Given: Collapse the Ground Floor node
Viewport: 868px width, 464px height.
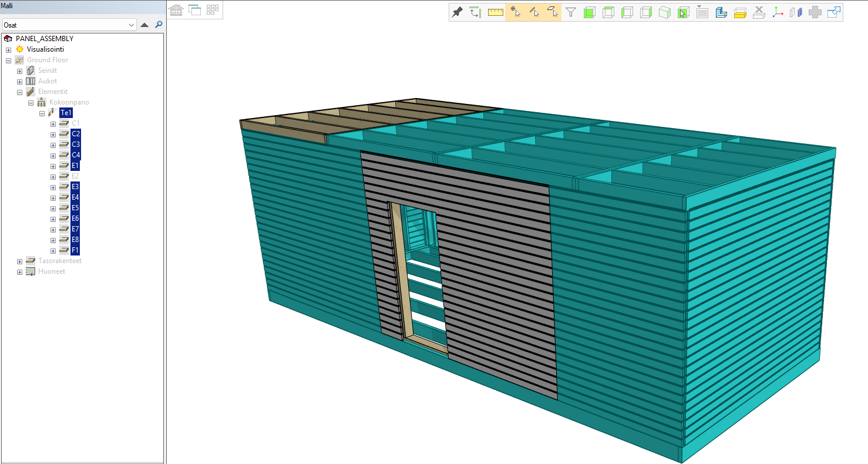Looking at the screenshot, I should [8, 60].
